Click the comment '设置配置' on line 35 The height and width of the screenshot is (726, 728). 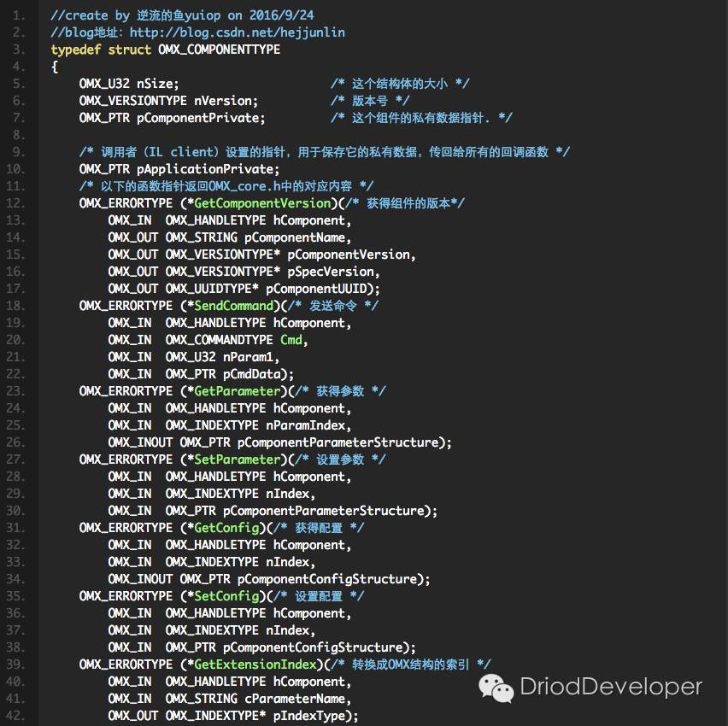(319, 596)
